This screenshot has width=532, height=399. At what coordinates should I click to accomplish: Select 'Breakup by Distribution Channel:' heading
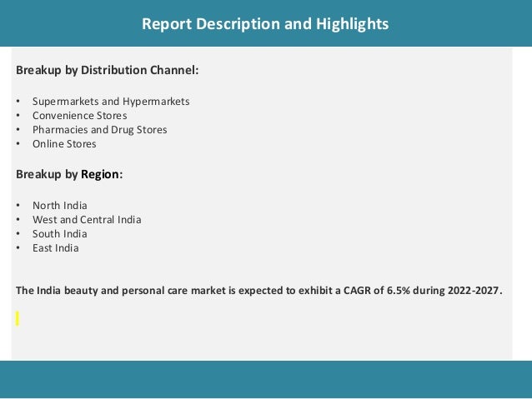click(x=108, y=70)
